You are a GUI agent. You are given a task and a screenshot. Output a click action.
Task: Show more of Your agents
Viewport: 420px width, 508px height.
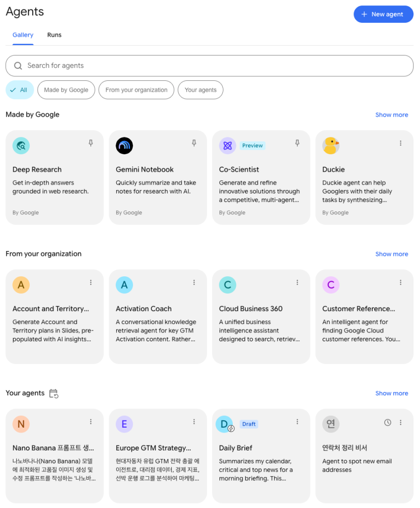point(392,393)
